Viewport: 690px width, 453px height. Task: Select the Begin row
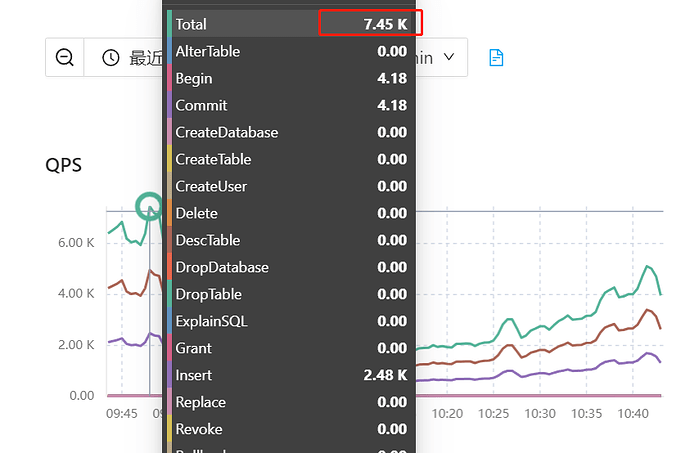[291, 78]
